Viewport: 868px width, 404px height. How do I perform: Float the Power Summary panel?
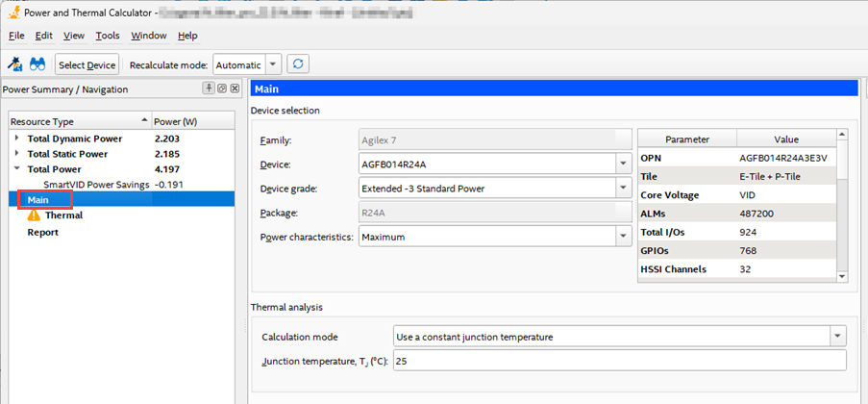[222, 88]
